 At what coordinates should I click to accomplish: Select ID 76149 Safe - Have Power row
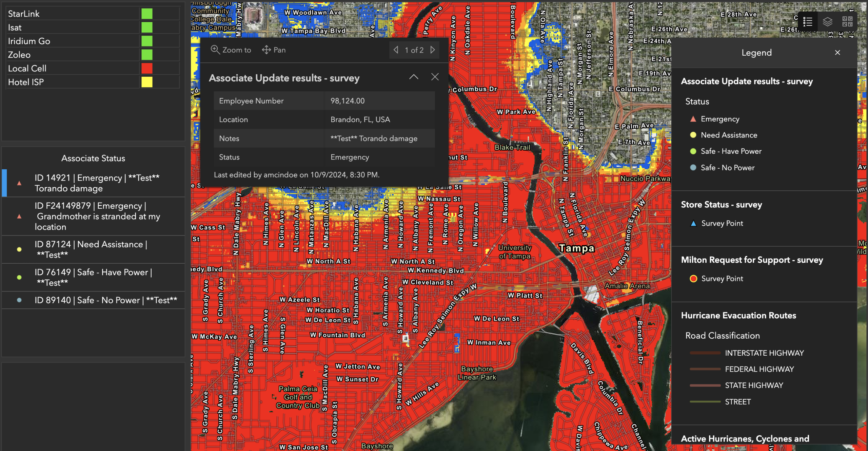[x=94, y=277]
